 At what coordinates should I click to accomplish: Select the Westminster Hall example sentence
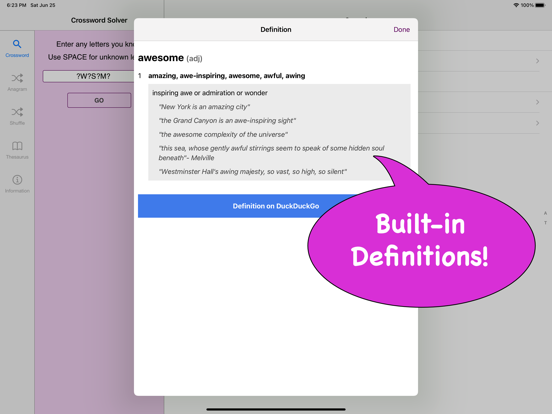tap(252, 171)
